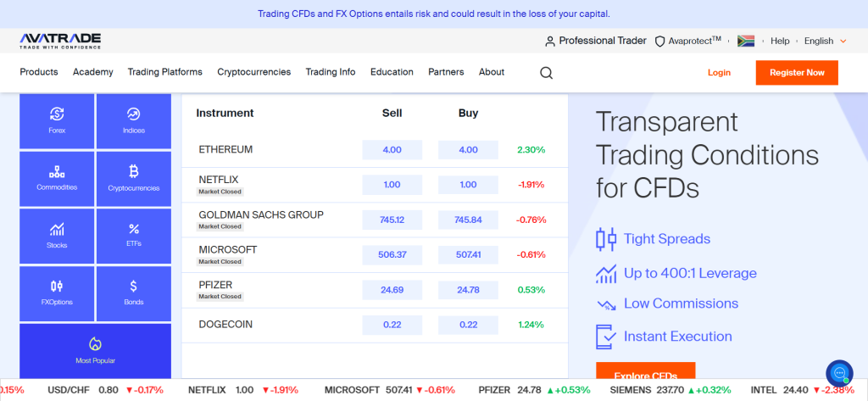Click the AvaTrade logo

tap(60, 41)
